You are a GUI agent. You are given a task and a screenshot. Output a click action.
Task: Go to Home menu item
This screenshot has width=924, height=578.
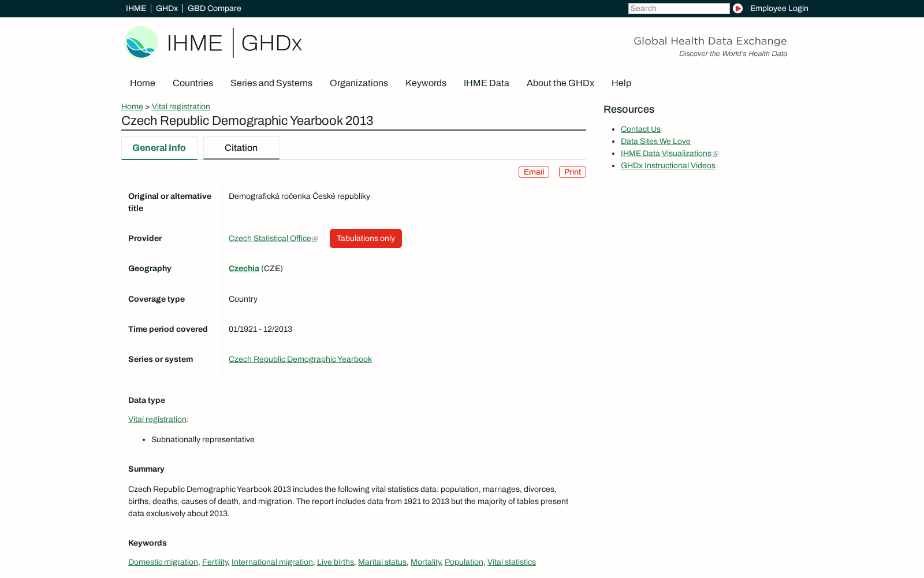tap(143, 83)
